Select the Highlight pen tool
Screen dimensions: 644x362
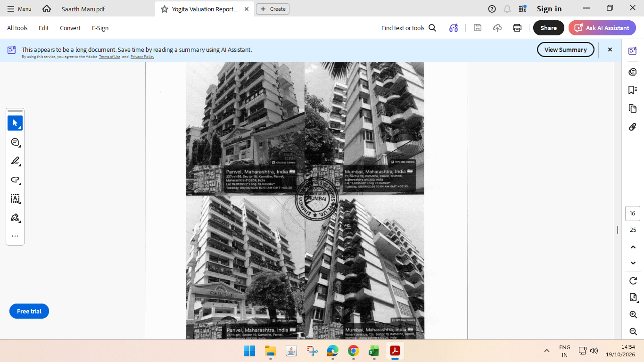pos(15,161)
